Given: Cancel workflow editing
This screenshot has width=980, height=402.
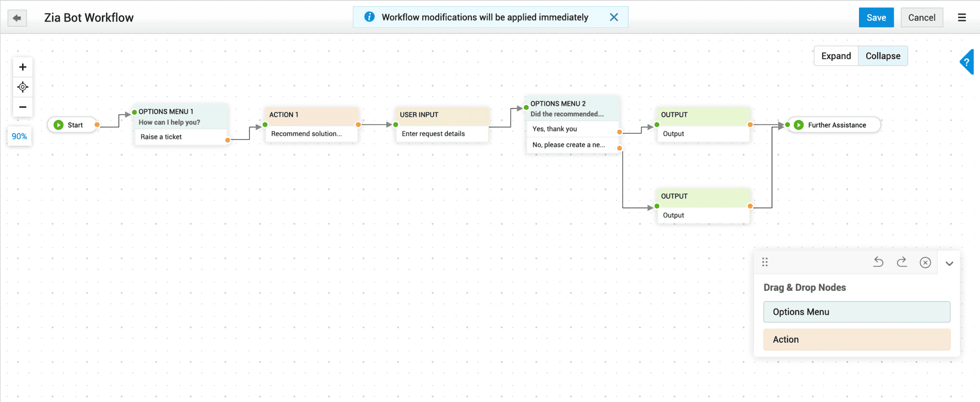Looking at the screenshot, I should tap(922, 18).
